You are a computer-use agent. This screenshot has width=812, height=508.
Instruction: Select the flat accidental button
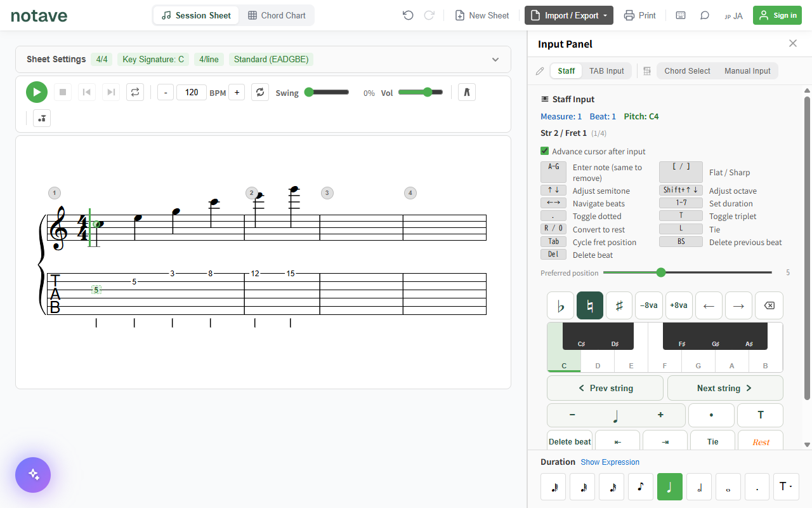pos(560,305)
